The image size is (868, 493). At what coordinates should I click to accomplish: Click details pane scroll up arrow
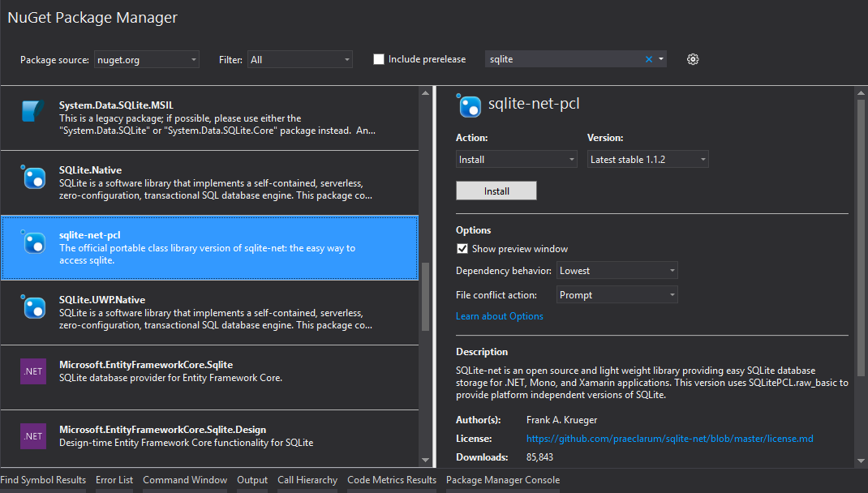tap(861, 92)
